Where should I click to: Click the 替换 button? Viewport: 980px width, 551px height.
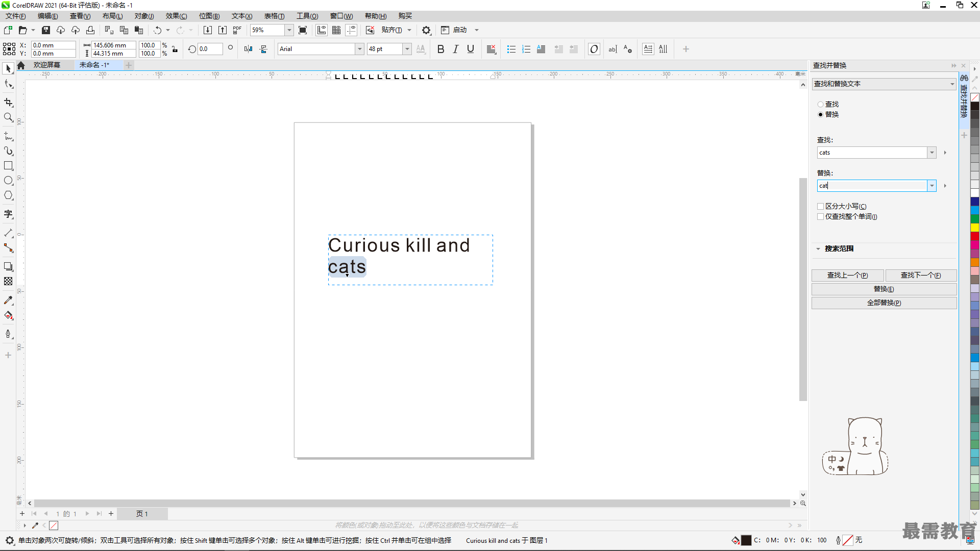click(884, 289)
